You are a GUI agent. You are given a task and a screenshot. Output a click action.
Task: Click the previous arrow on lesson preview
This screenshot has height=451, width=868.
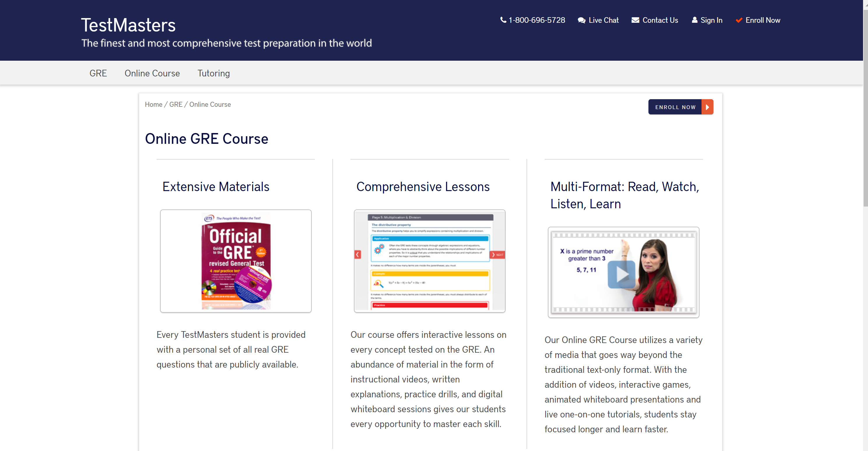pyautogui.click(x=358, y=255)
